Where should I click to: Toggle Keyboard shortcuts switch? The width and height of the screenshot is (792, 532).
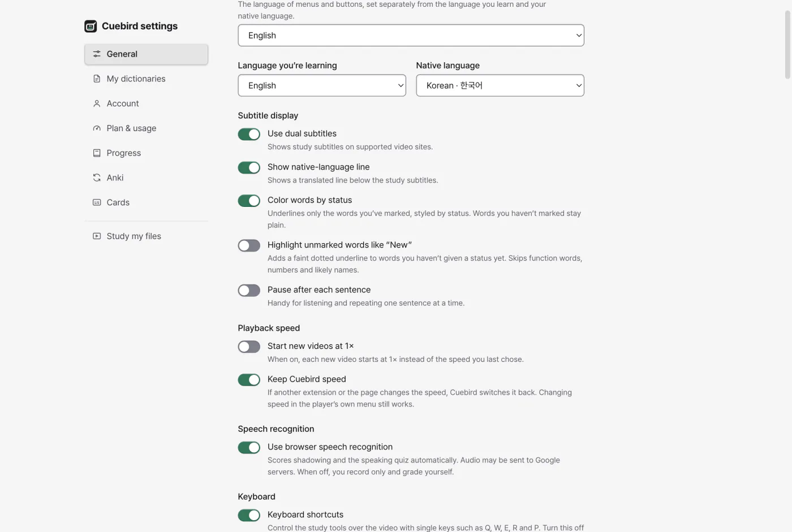[x=249, y=515]
